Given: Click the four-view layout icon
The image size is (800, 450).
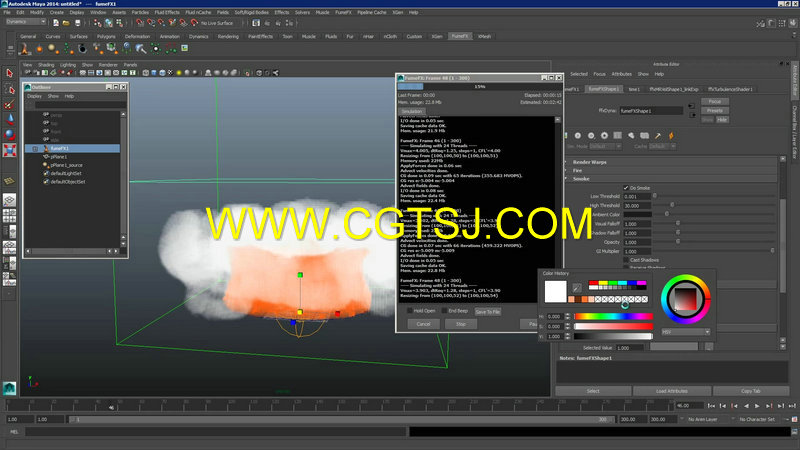Looking at the screenshot, I should [x=9, y=216].
